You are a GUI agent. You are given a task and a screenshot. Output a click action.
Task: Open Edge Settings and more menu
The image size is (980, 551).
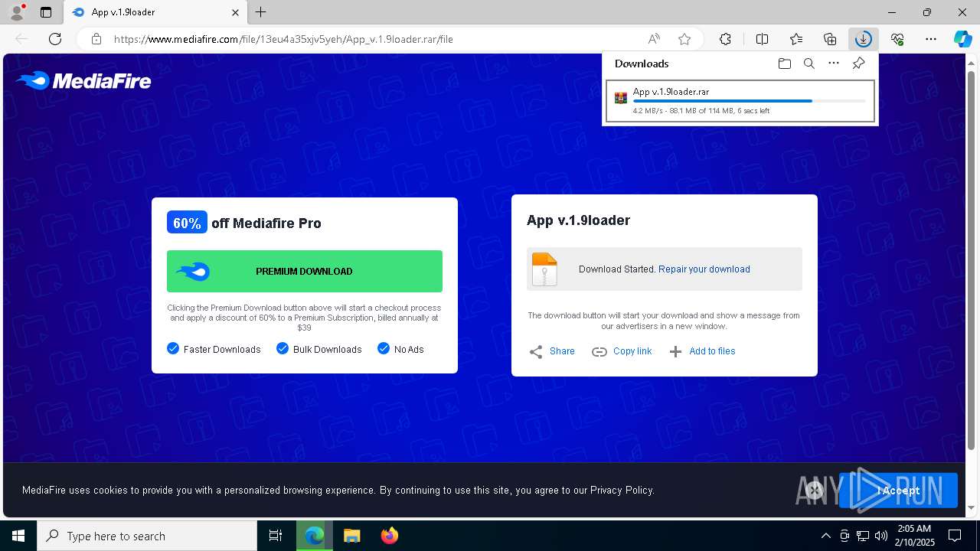[x=931, y=39]
